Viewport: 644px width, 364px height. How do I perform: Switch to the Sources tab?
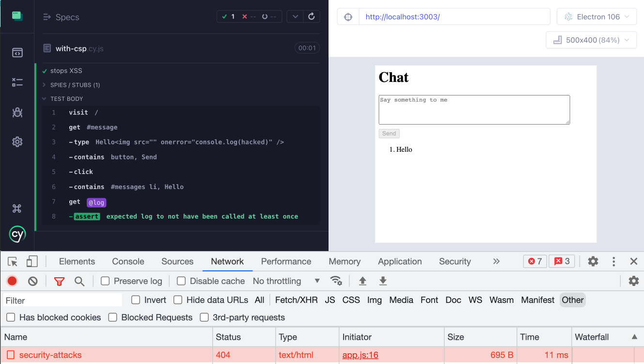click(x=177, y=261)
